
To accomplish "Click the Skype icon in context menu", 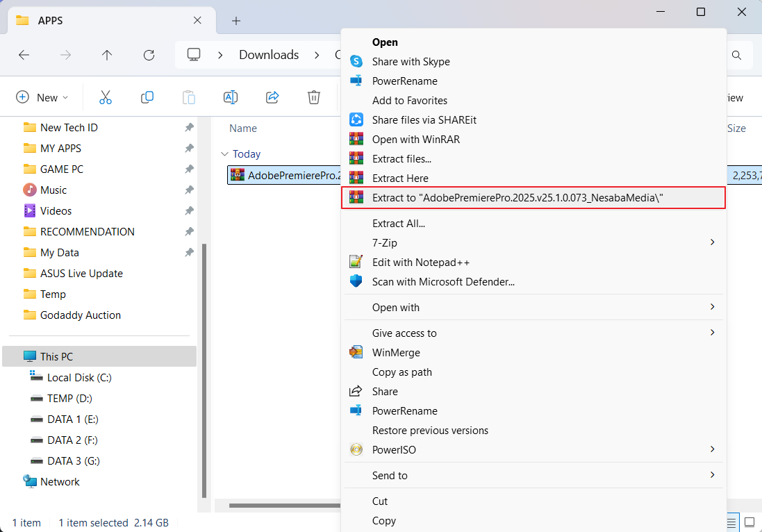I will 356,62.
